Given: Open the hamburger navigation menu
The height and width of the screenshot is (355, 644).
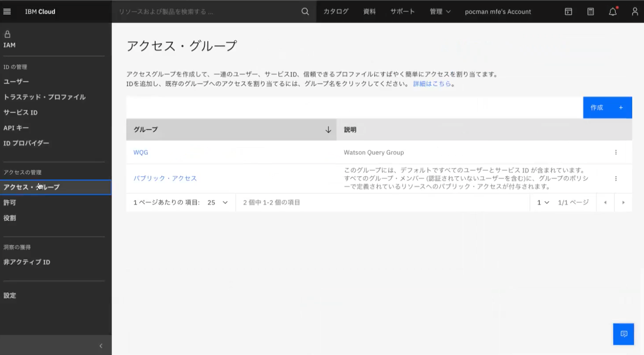Looking at the screenshot, I should click(x=7, y=12).
